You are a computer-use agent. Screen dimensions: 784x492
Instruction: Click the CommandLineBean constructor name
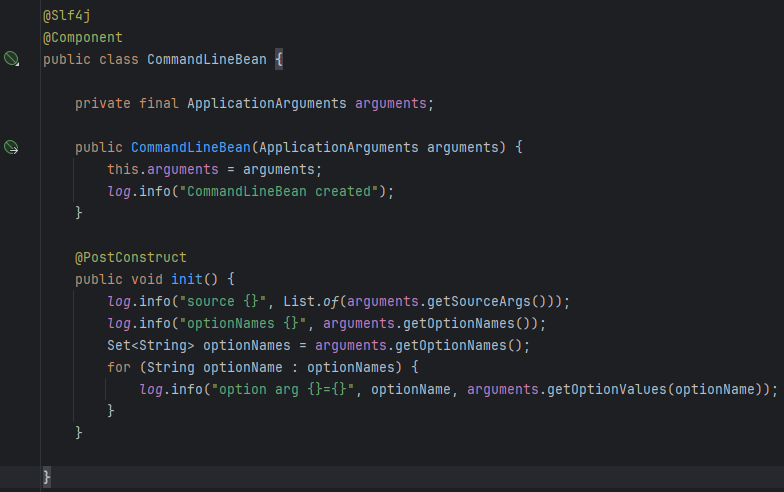(190, 148)
